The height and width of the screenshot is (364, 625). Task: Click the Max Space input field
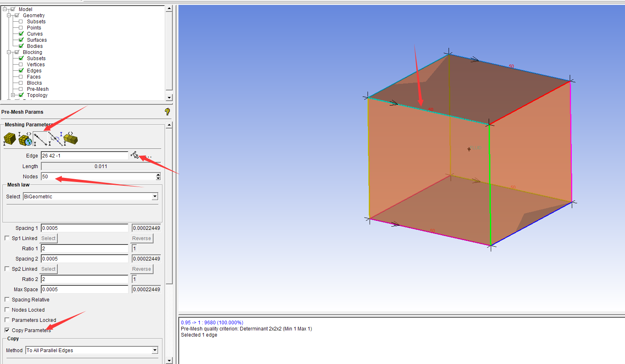[85, 290]
